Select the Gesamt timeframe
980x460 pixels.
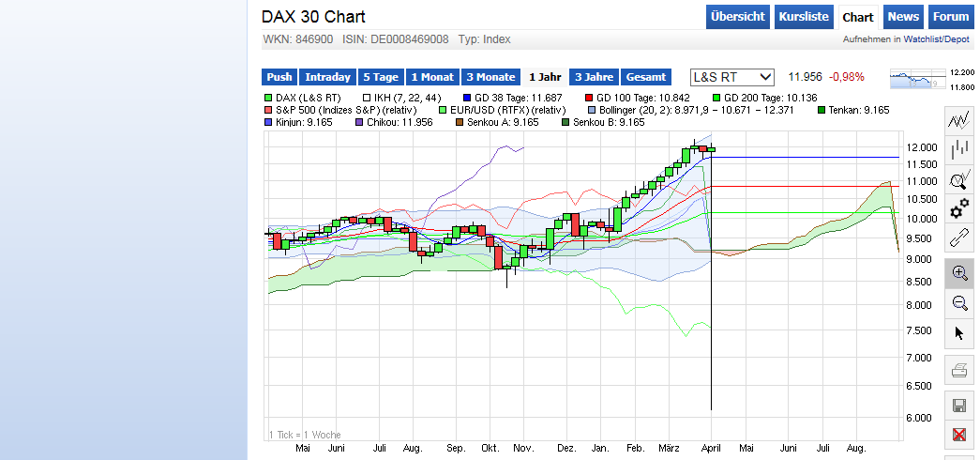tap(645, 77)
